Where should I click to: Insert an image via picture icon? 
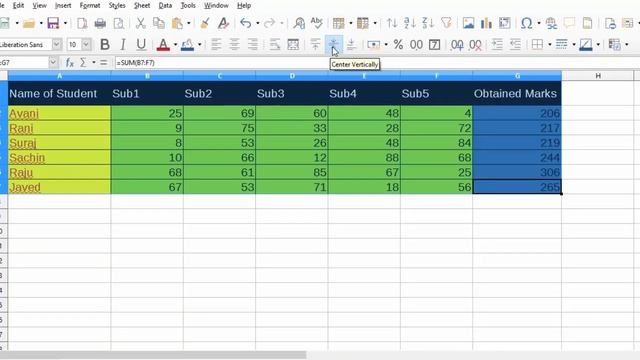pyautogui.click(x=468, y=23)
